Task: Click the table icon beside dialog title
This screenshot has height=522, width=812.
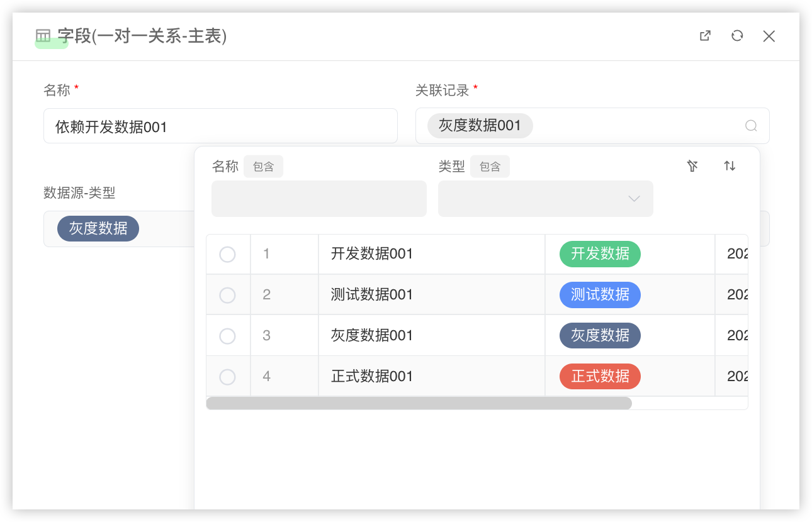Action: click(x=43, y=36)
